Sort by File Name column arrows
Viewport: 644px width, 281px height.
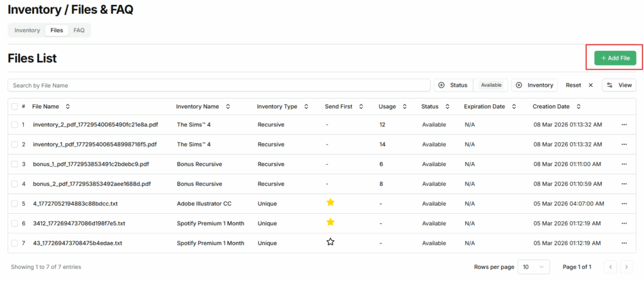[68, 107]
